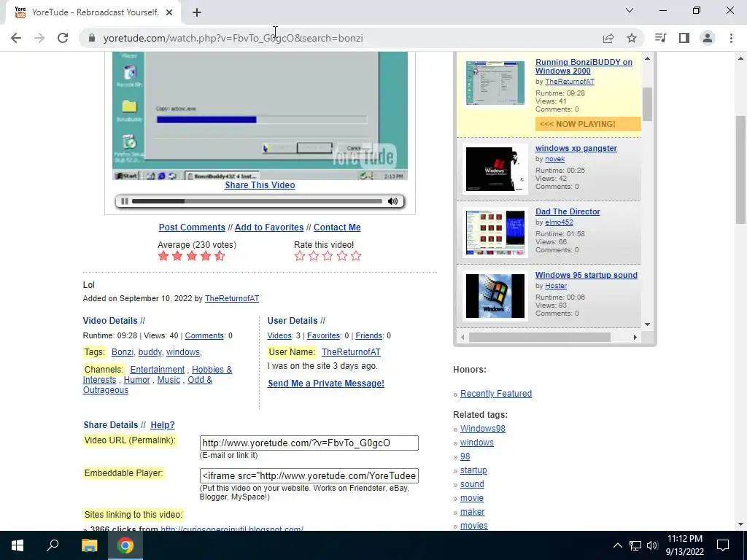Open the Windows Start menu
The image size is (747, 560).
click(x=18, y=545)
